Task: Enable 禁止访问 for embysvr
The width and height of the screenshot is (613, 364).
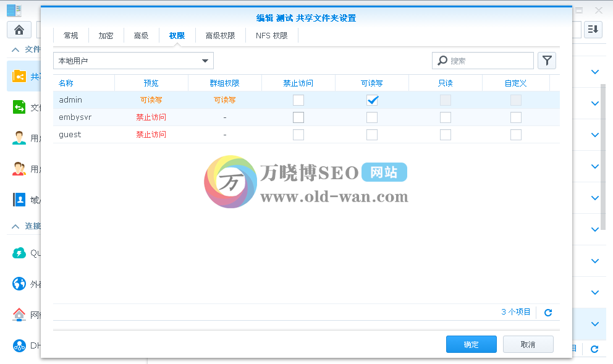Action: point(298,117)
